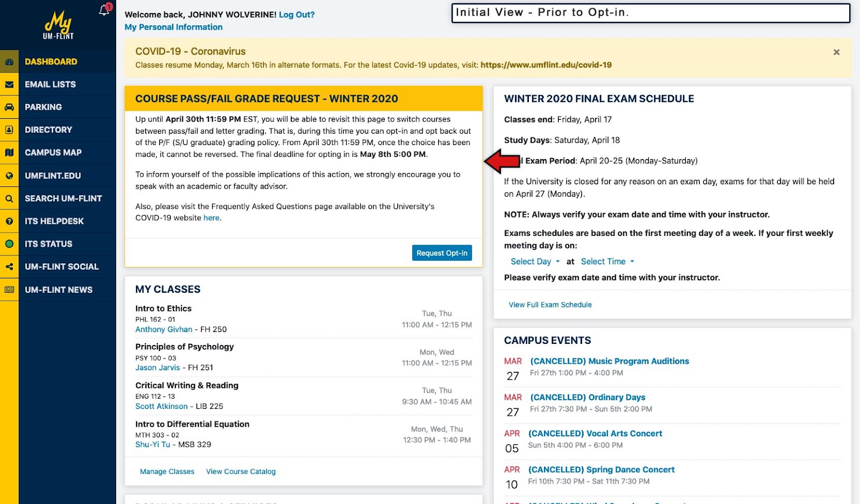Click the 'PSY 100 - 03' course code
This screenshot has height=504, width=860.
tap(156, 358)
